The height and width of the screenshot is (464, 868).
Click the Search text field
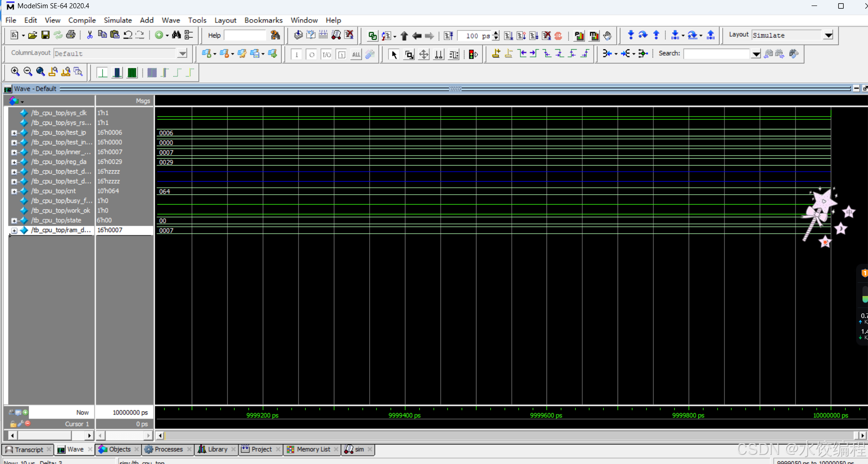pyautogui.click(x=717, y=54)
